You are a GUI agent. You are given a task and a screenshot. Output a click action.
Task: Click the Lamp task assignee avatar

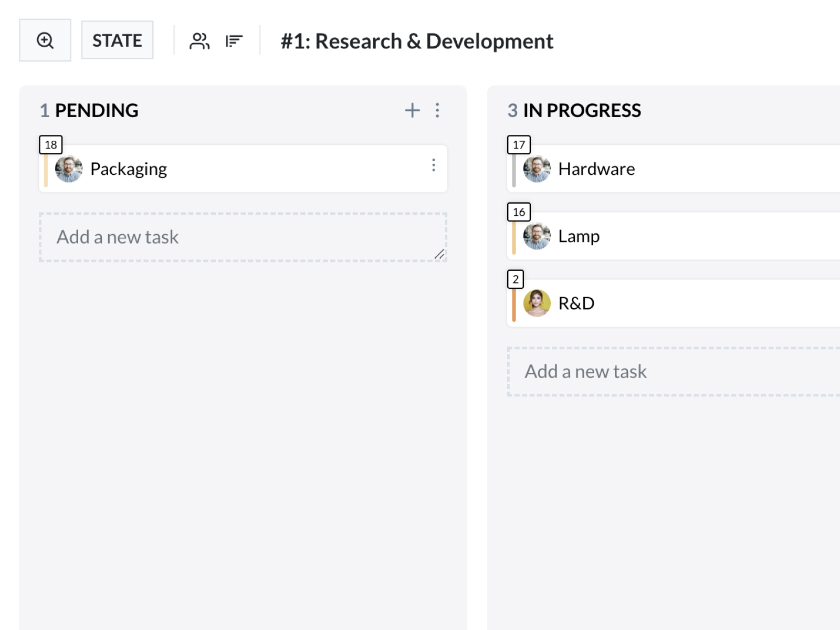[x=537, y=236]
